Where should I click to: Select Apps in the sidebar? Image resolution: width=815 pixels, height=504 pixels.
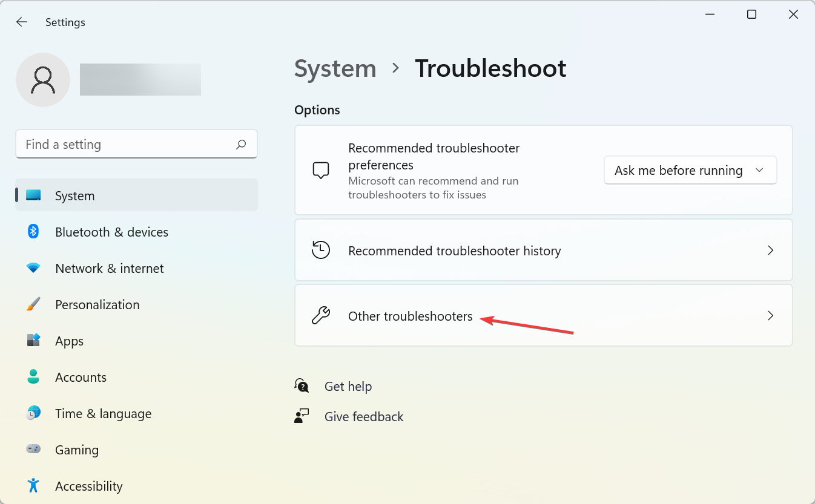69,341
